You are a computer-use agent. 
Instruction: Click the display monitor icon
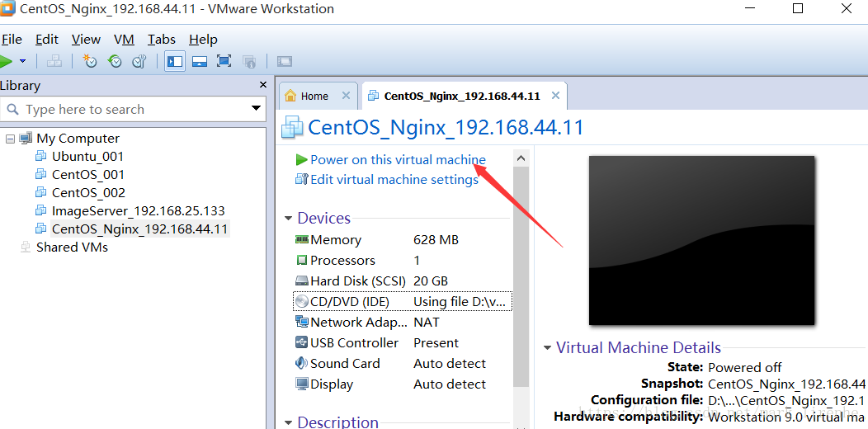tap(302, 384)
